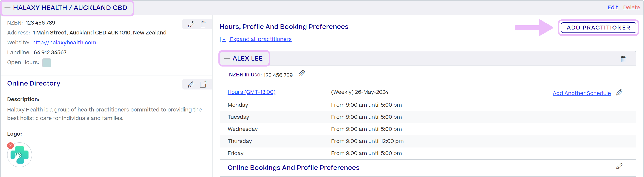644x177 pixels.
Task: Open the Edit link at top right
Action: click(x=613, y=8)
